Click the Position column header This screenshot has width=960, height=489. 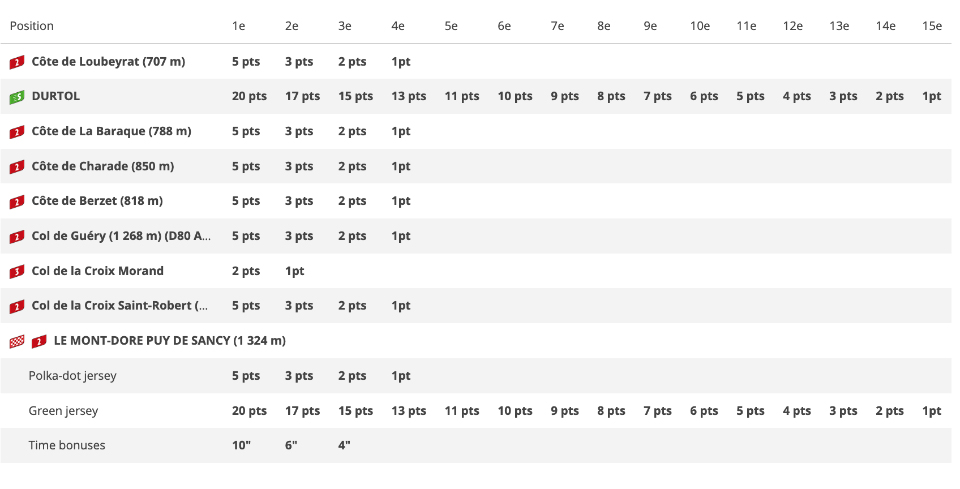click(32, 26)
